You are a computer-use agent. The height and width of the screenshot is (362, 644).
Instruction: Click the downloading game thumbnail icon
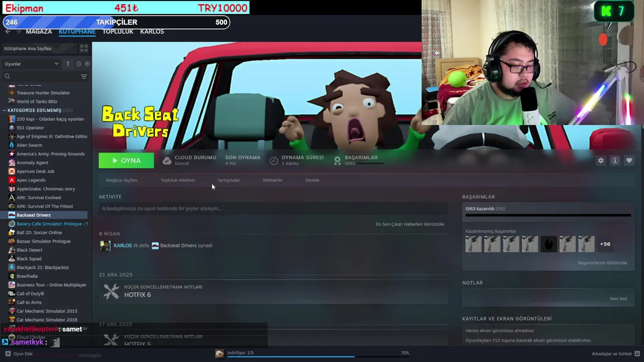point(219,353)
